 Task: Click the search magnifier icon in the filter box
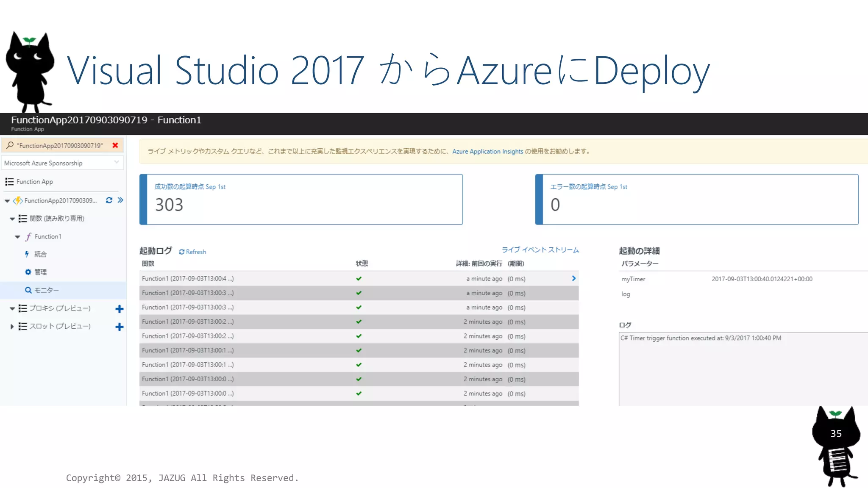click(10, 145)
